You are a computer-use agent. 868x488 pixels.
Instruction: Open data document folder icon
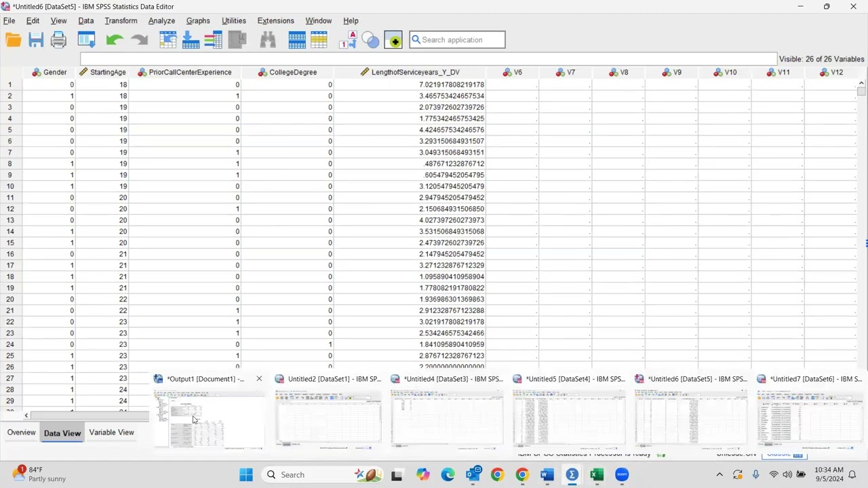[x=13, y=40]
